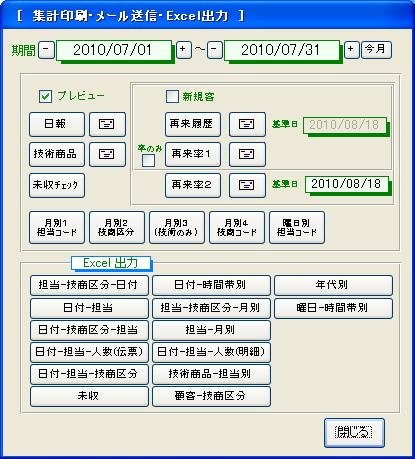Screen dimensions: 415x459
Task: Enable the 新規客 checkbox
Action: (x=172, y=97)
